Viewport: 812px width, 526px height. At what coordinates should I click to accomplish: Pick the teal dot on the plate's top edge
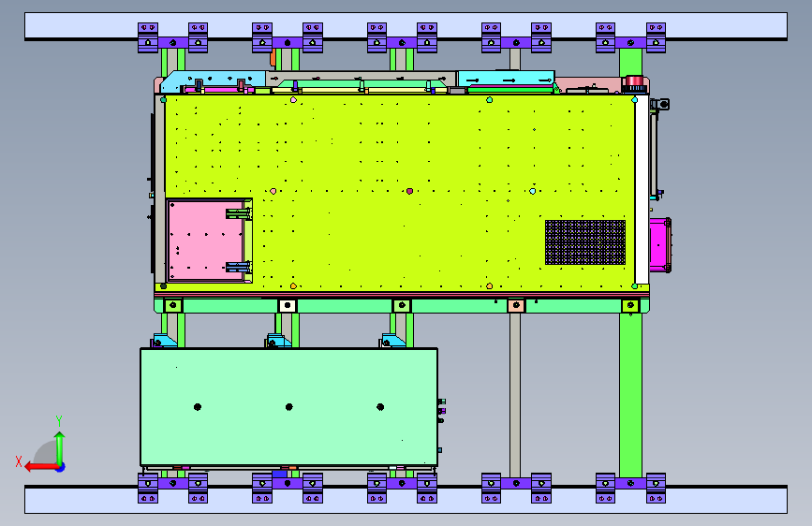490,99
